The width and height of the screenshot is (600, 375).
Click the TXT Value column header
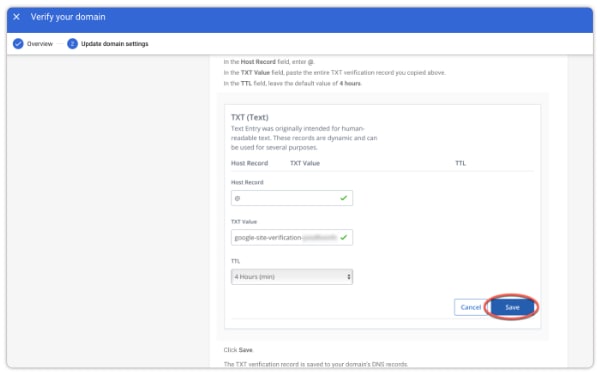click(305, 163)
